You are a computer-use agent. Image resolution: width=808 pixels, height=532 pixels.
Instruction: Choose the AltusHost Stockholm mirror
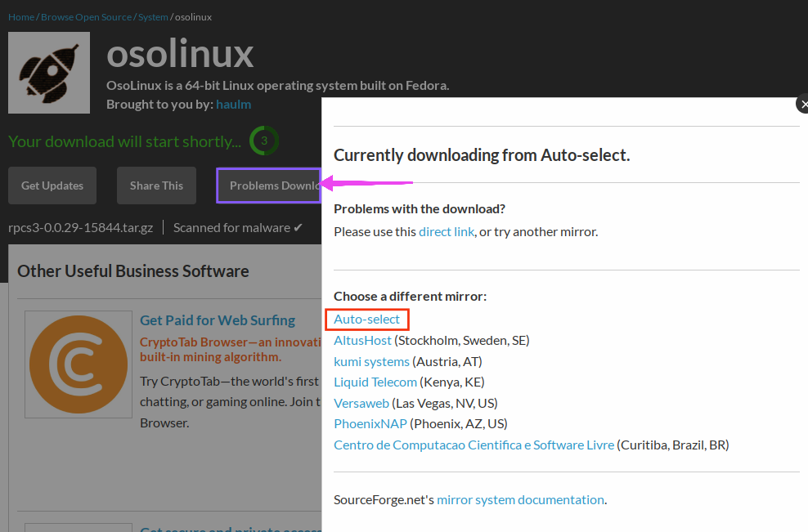[362, 340]
